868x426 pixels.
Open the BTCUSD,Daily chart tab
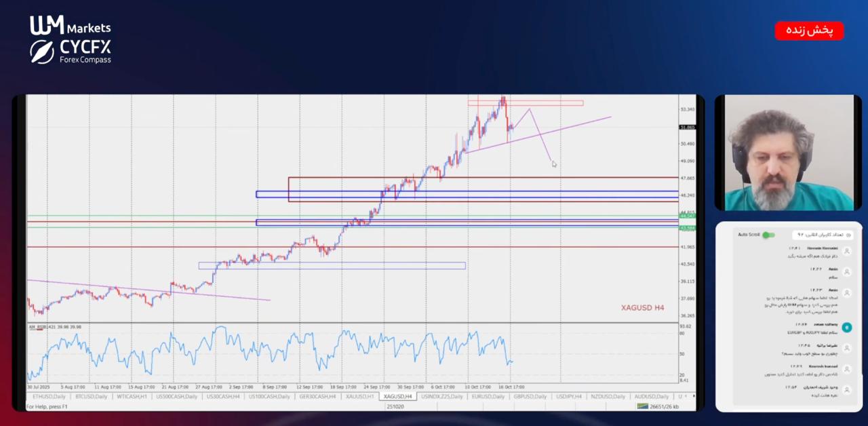(x=91, y=396)
